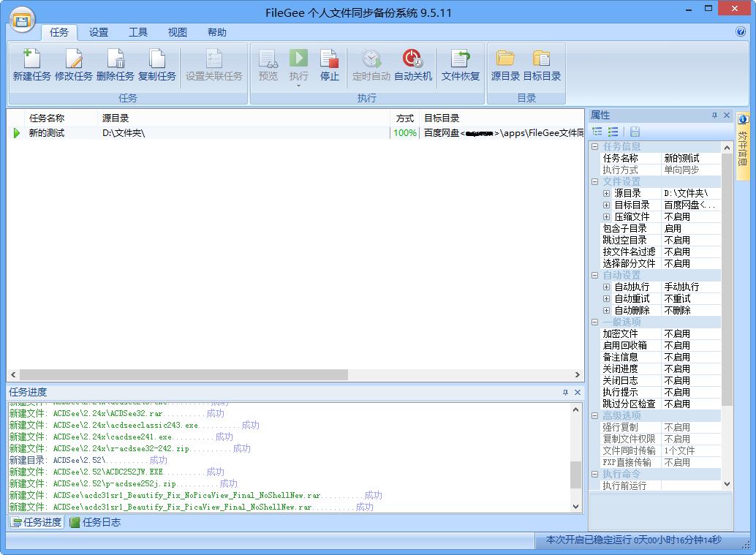The height and width of the screenshot is (555, 756).
Task: Click the 复制任务 (copy task) icon
Action: pos(156,59)
